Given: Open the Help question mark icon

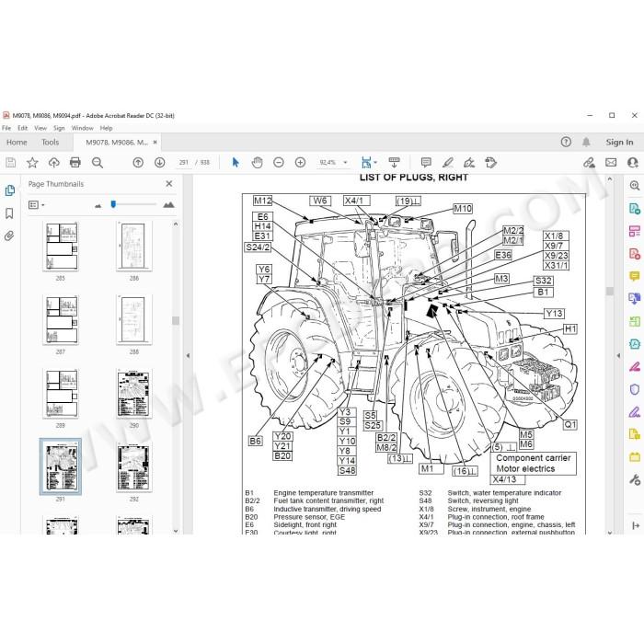Looking at the screenshot, I should click(566, 142).
